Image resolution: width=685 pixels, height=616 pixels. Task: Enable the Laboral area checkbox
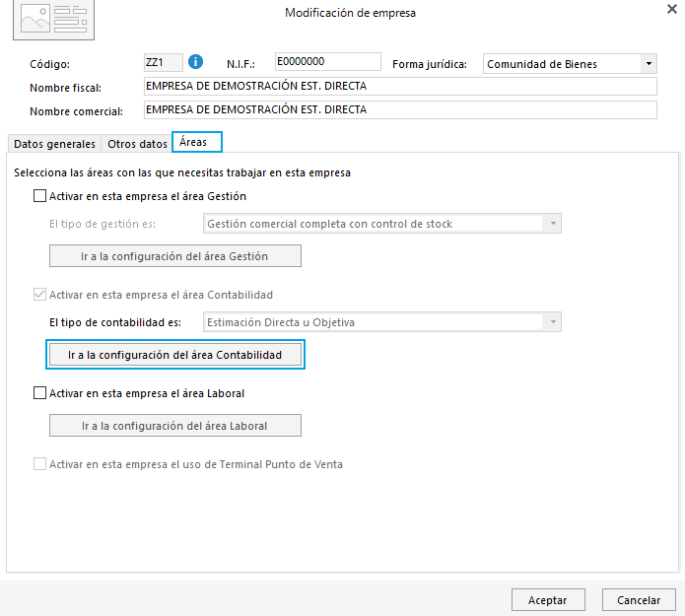coord(39,393)
